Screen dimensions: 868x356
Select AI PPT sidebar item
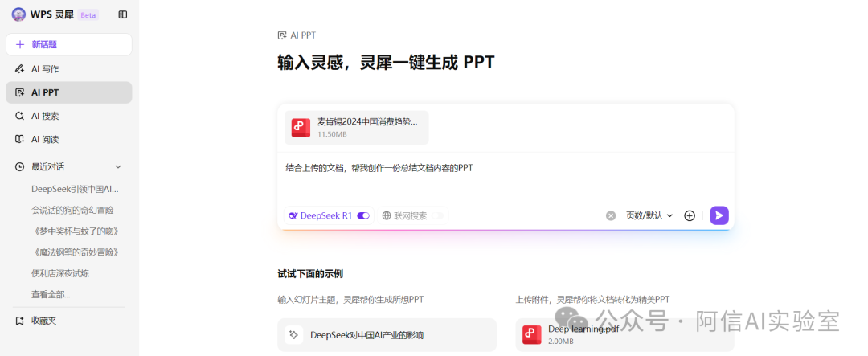[x=69, y=92]
